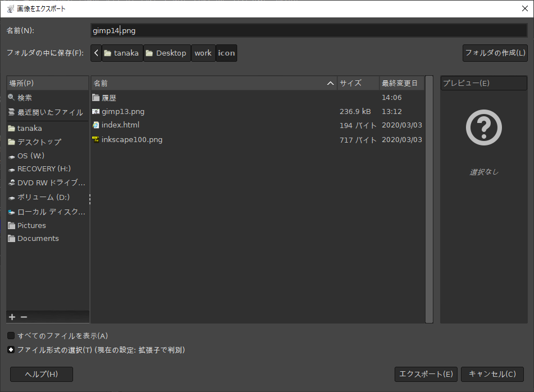The height and width of the screenshot is (392, 534).
Task: Click the search magnifier icon in places
Action: (x=12, y=98)
